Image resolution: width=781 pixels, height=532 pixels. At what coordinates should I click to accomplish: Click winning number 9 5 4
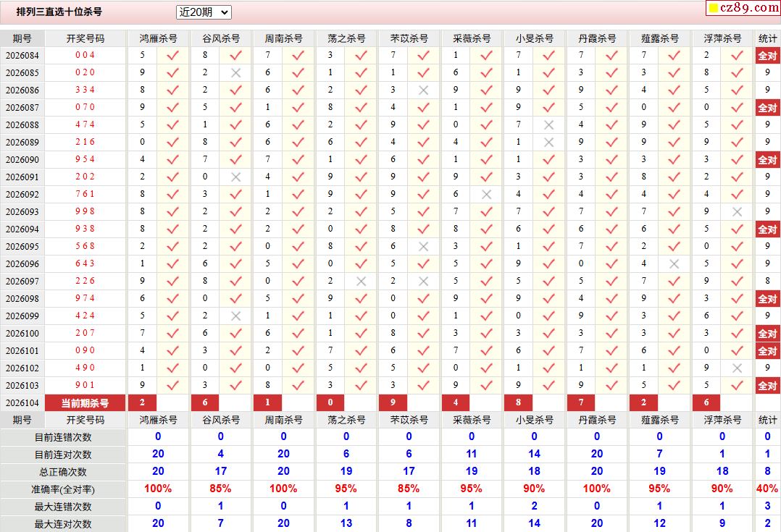coord(85,159)
